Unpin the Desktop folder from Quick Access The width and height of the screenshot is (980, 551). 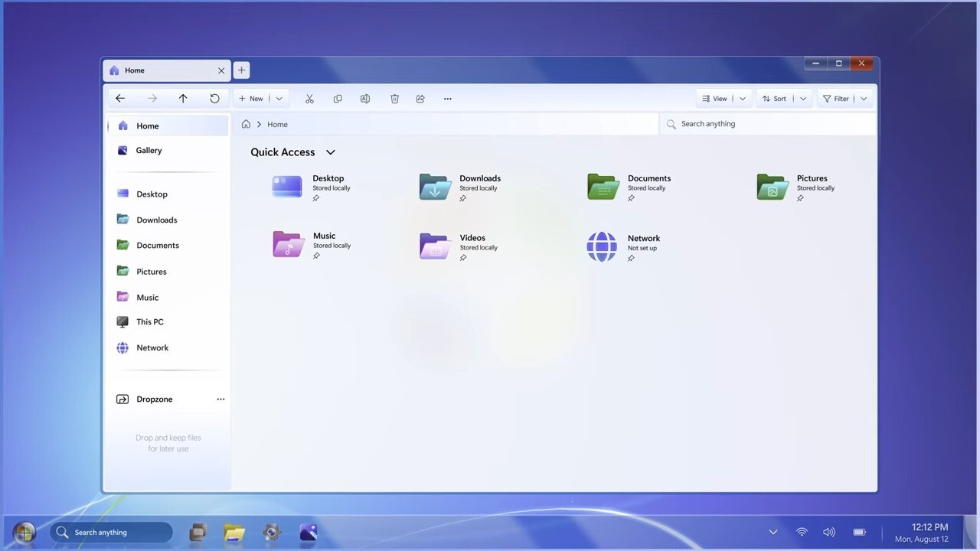point(316,198)
